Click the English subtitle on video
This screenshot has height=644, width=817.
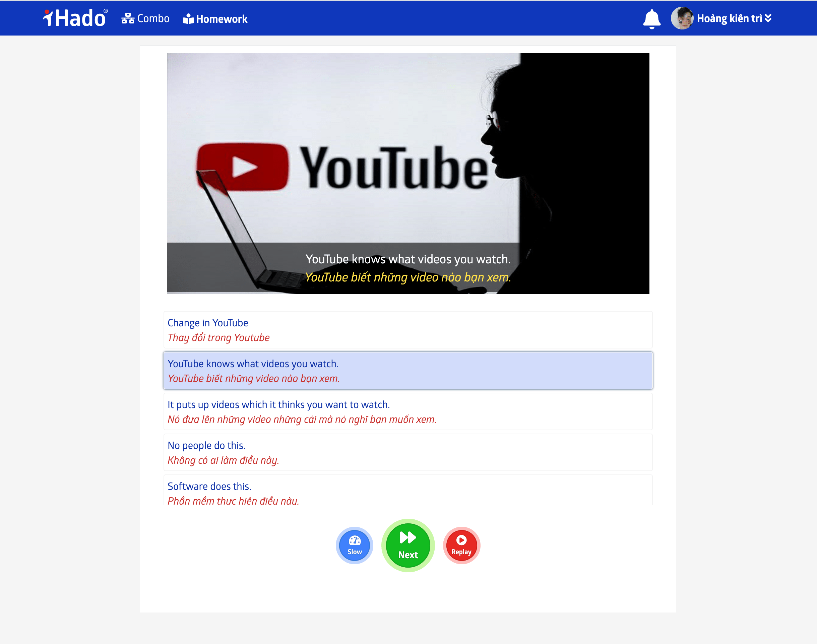click(407, 259)
